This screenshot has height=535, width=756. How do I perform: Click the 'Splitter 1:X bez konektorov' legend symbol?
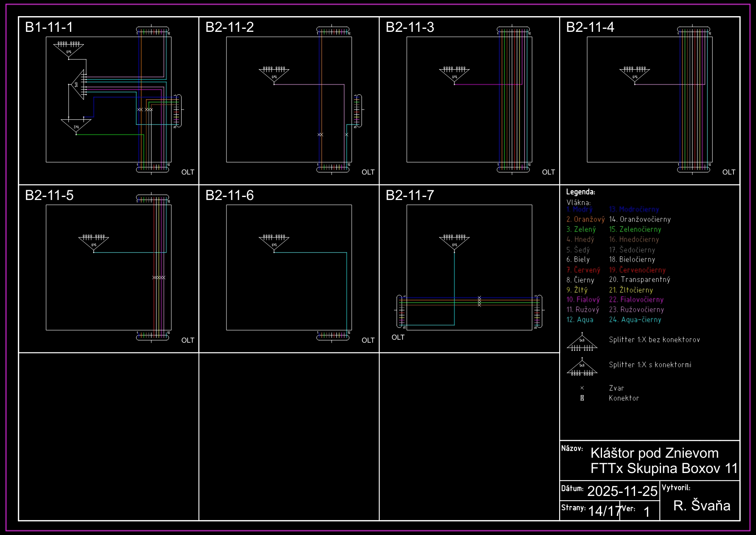point(582,343)
